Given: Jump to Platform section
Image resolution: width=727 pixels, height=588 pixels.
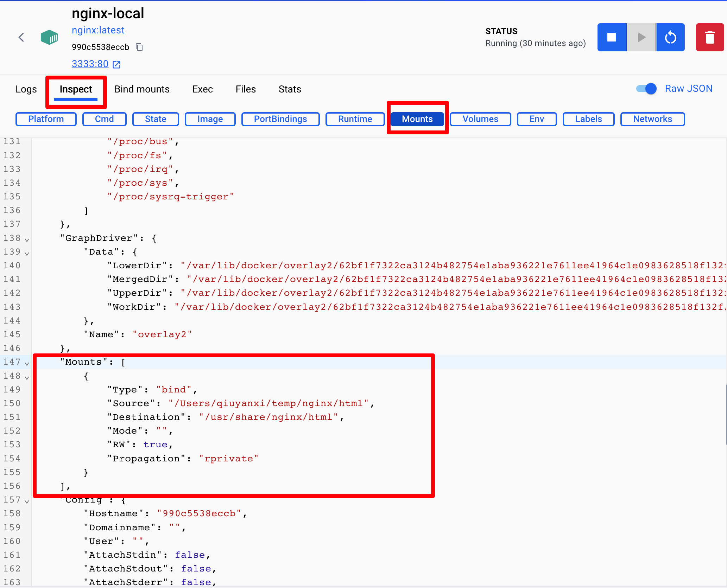Looking at the screenshot, I should tap(46, 119).
